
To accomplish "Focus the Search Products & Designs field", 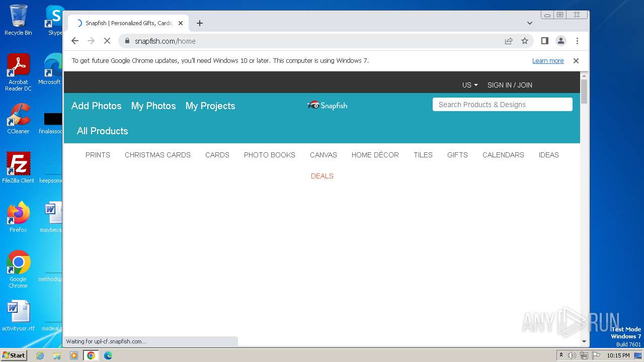I will [503, 105].
